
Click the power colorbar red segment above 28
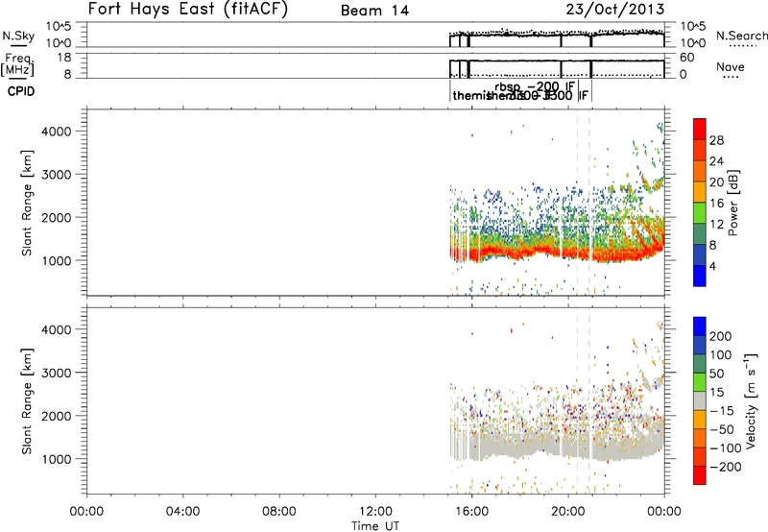[x=700, y=130]
